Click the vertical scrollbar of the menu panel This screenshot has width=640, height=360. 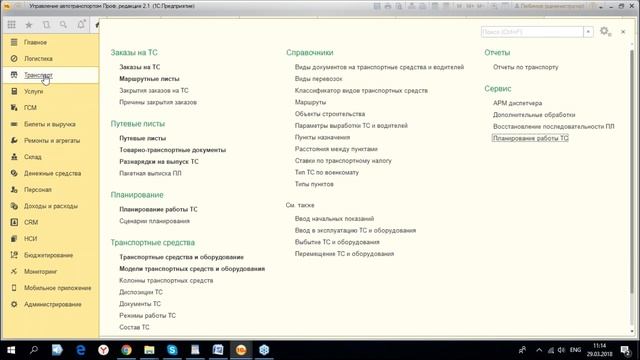coord(632,171)
